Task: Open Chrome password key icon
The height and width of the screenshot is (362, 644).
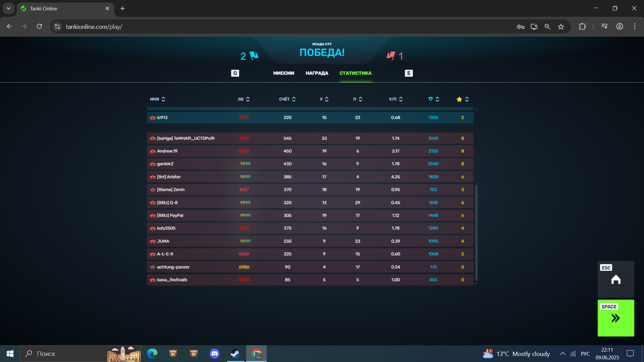Action: pyautogui.click(x=521, y=27)
